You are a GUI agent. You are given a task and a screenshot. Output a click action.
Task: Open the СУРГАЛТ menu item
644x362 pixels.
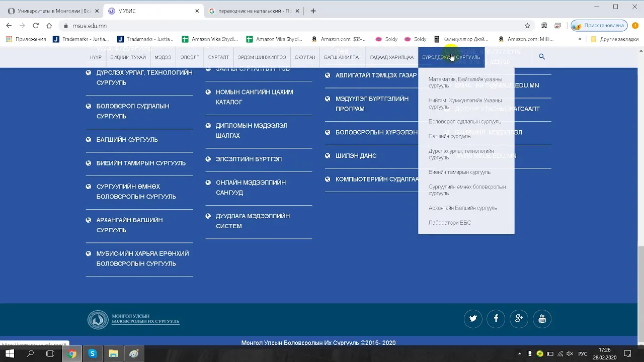(x=218, y=57)
